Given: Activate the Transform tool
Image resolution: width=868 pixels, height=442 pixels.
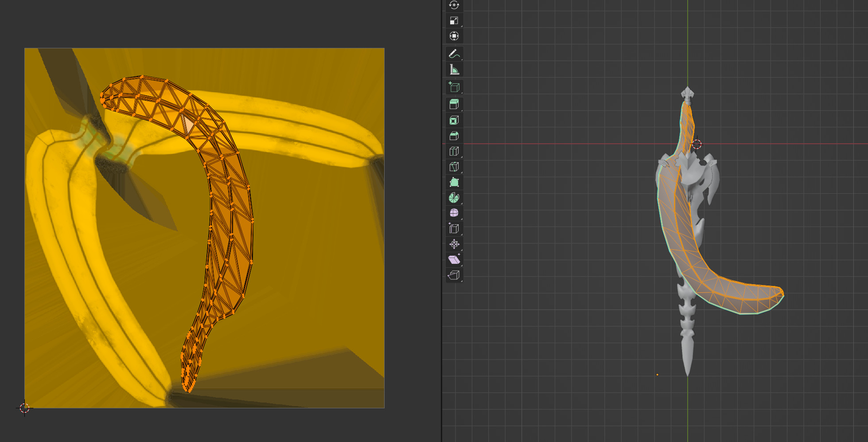Looking at the screenshot, I should (x=454, y=36).
